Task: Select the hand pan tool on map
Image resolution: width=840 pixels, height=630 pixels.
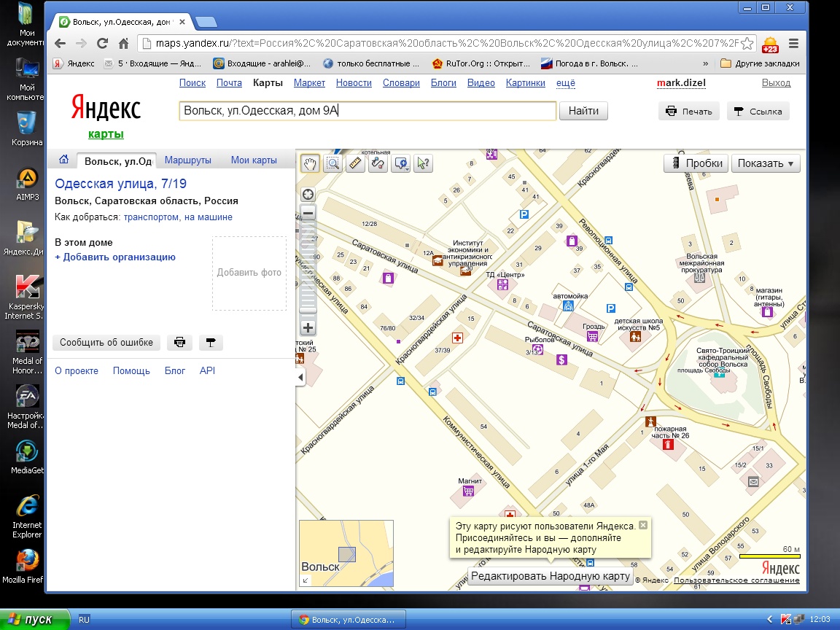Action: (310, 163)
